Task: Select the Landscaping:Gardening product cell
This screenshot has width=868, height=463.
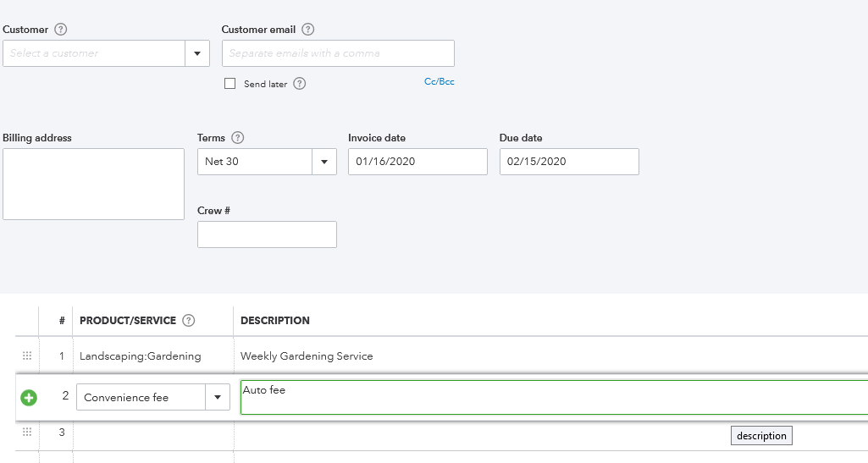Action: (141, 356)
